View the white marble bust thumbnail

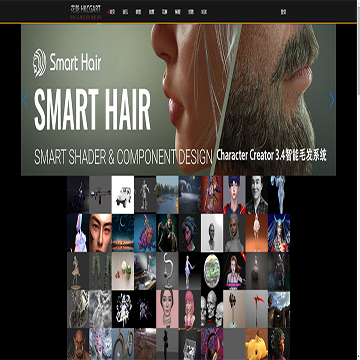coord(212,233)
